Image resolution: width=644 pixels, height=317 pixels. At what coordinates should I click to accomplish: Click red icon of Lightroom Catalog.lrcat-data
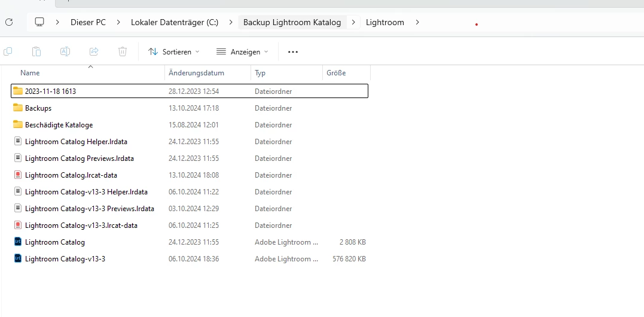point(18,175)
